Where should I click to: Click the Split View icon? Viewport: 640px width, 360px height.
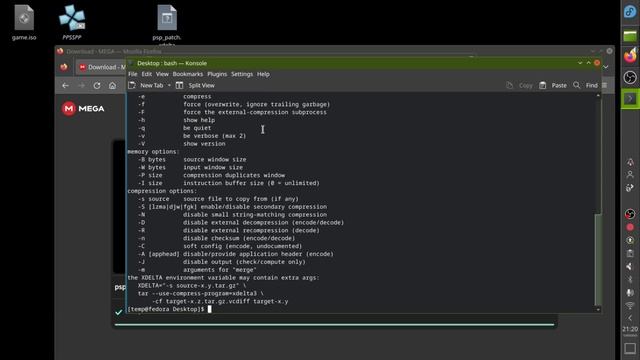pyautogui.click(x=179, y=85)
